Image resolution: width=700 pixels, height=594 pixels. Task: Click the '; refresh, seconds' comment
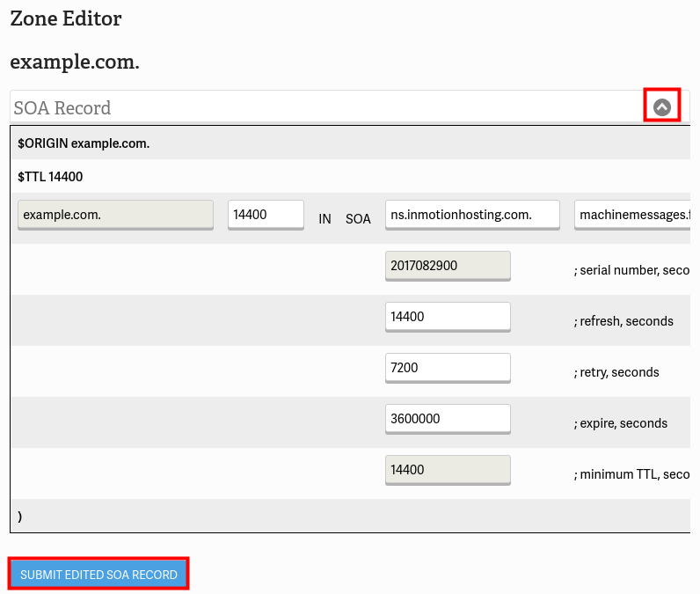(626, 321)
